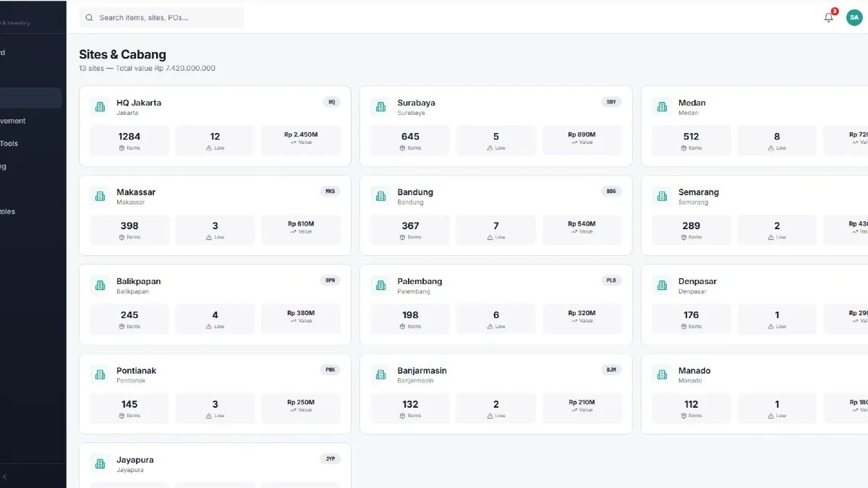Screen dimensions: 868x488
Task: Click the Sites & Cabang page heading
Action: (123, 54)
